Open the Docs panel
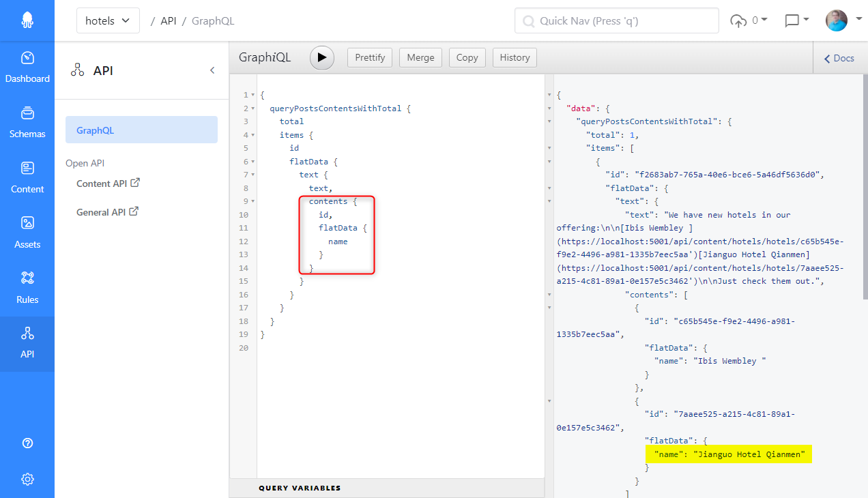 click(839, 58)
